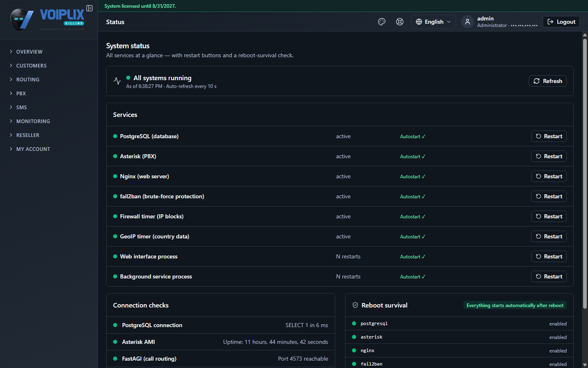The height and width of the screenshot is (368, 588).
Task: Click the Asterisk AMI uptime text
Action: click(x=276, y=342)
